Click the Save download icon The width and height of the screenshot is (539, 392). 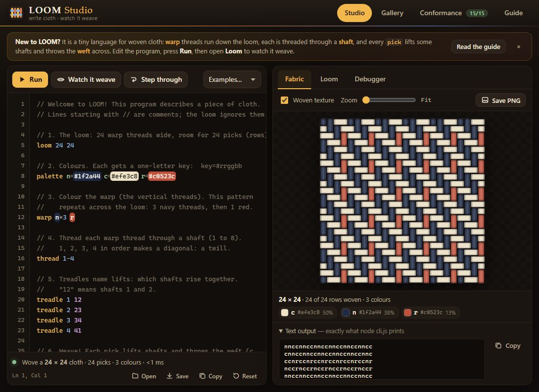coord(170,376)
